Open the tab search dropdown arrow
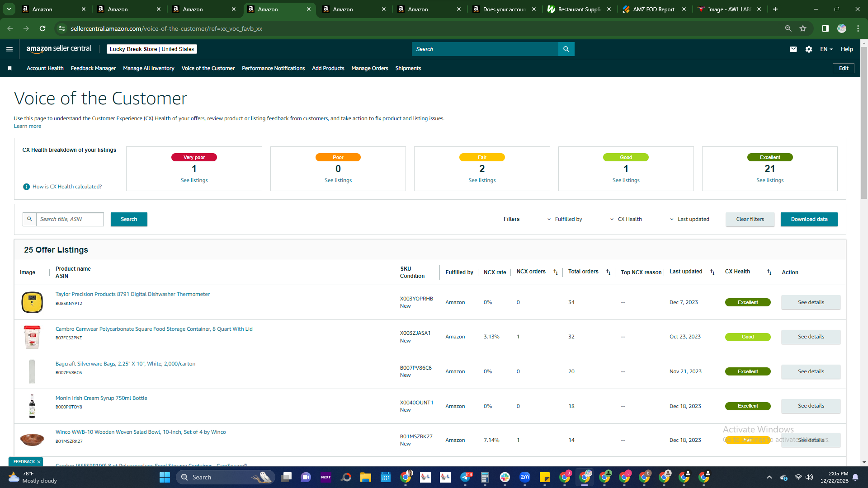The image size is (868, 488). click(x=9, y=9)
